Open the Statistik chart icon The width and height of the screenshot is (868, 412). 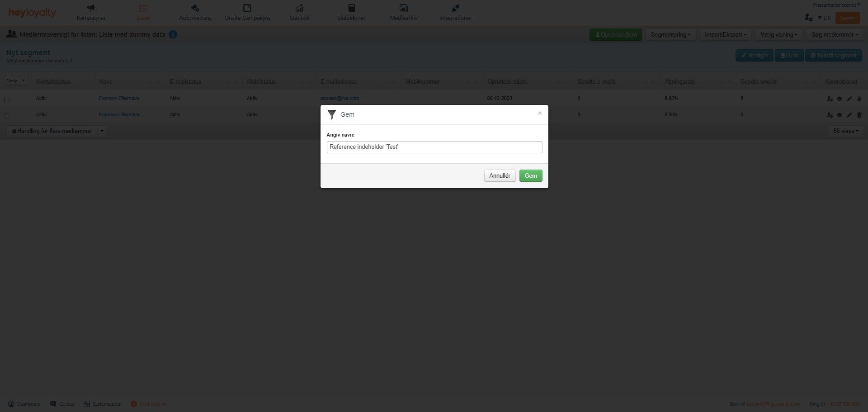[x=299, y=8]
